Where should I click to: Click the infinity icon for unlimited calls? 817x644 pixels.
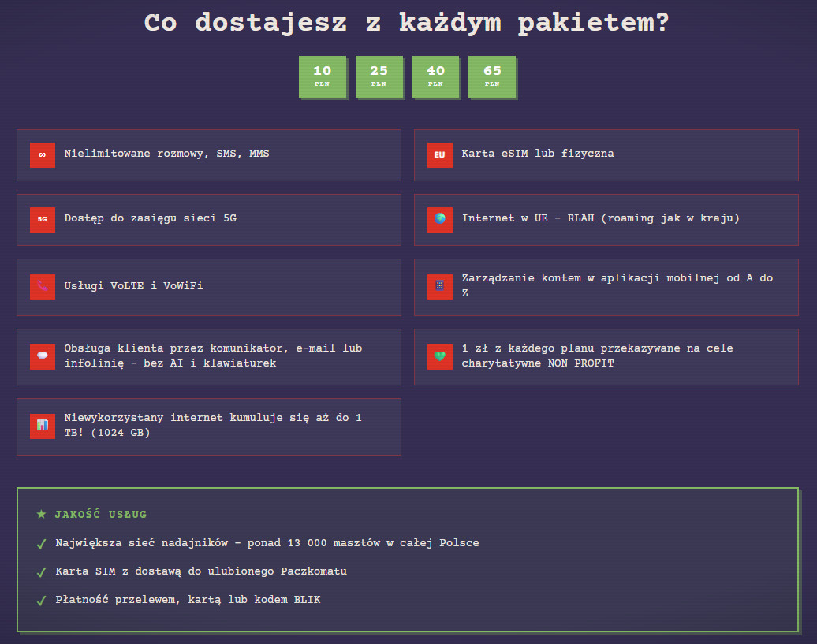(43, 154)
